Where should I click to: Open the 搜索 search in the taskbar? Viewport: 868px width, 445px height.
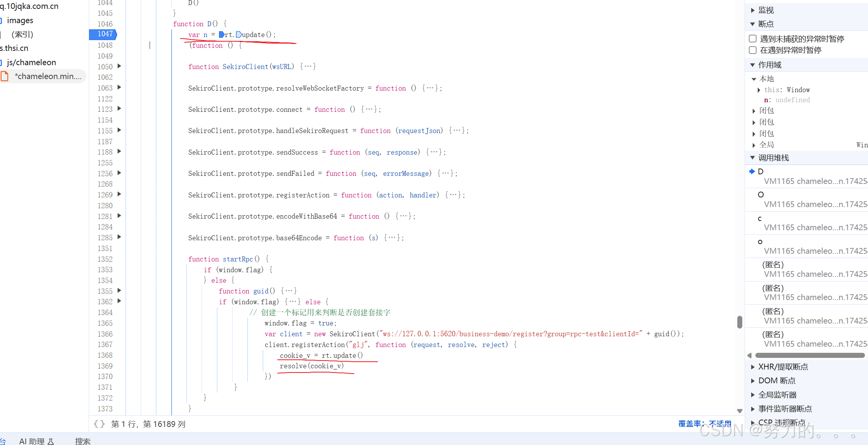tap(82, 441)
